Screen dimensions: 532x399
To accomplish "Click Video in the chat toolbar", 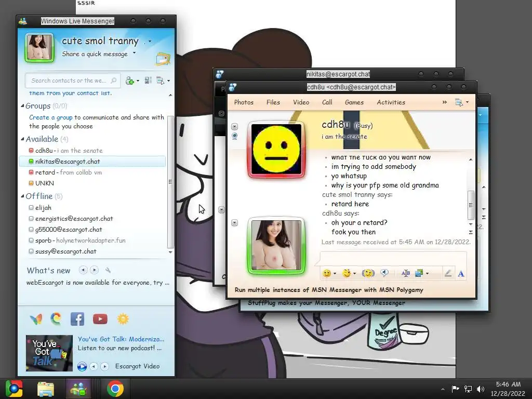I will (x=301, y=102).
